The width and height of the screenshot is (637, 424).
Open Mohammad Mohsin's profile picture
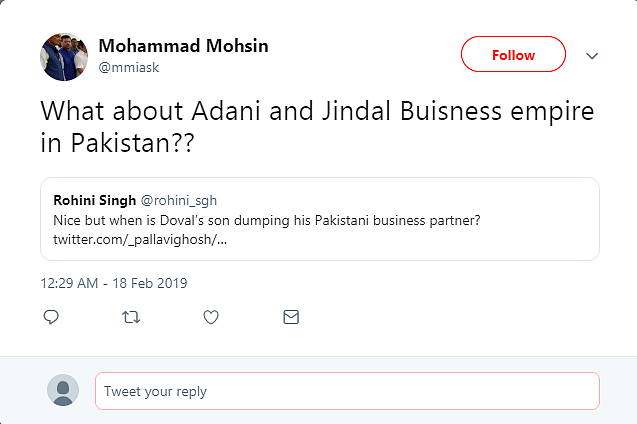tap(65, 56)
